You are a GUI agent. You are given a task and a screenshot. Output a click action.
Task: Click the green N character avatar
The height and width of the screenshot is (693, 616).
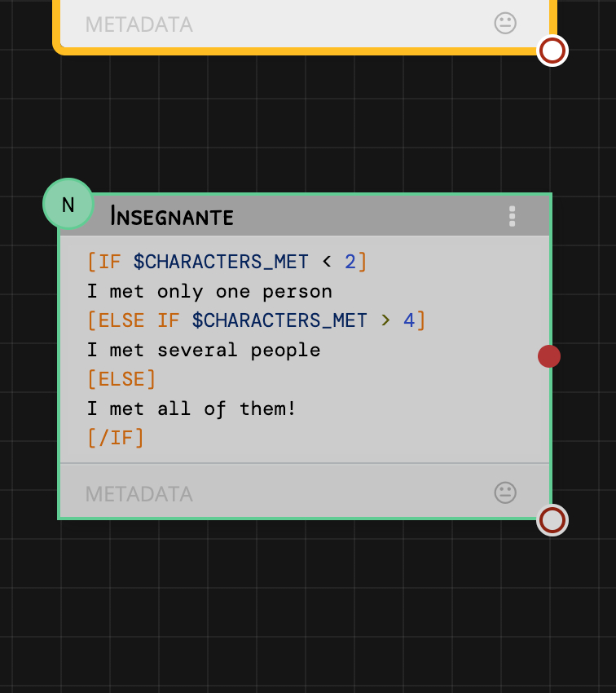(x=68, y=204)
